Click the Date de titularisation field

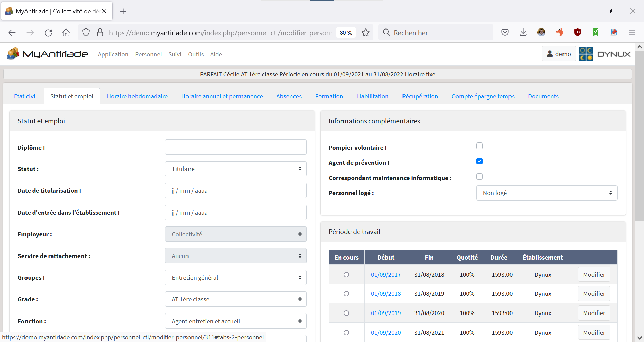click(235, 190)
